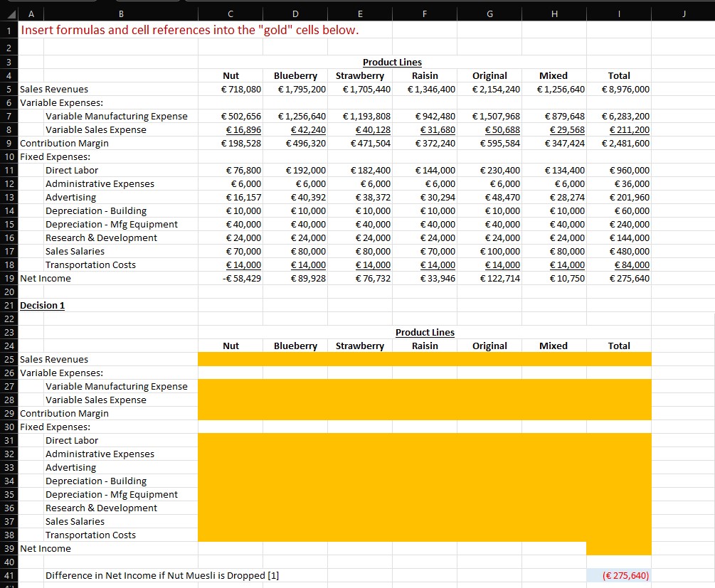Select column I header
The width and height of the screenshot is (715, 588).
click(619, 14)
